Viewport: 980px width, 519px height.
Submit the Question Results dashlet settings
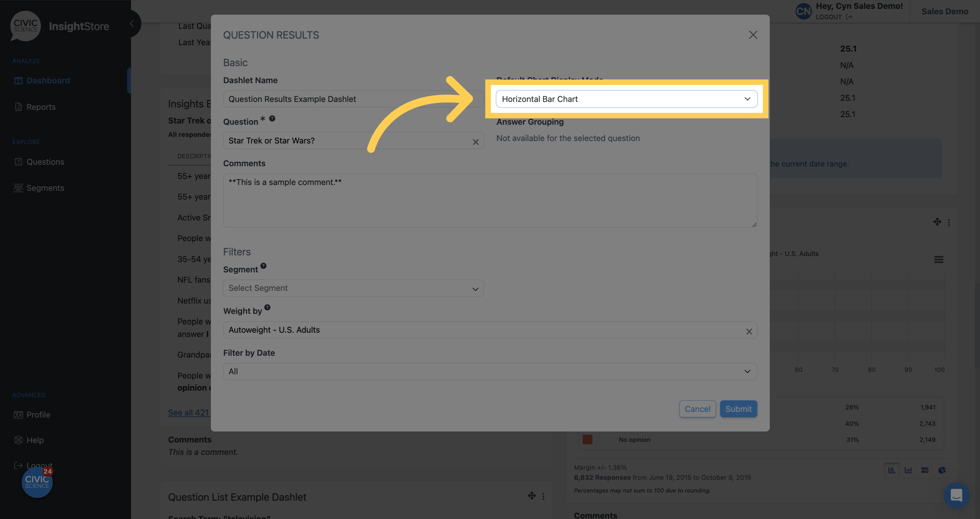coord(738,409)
